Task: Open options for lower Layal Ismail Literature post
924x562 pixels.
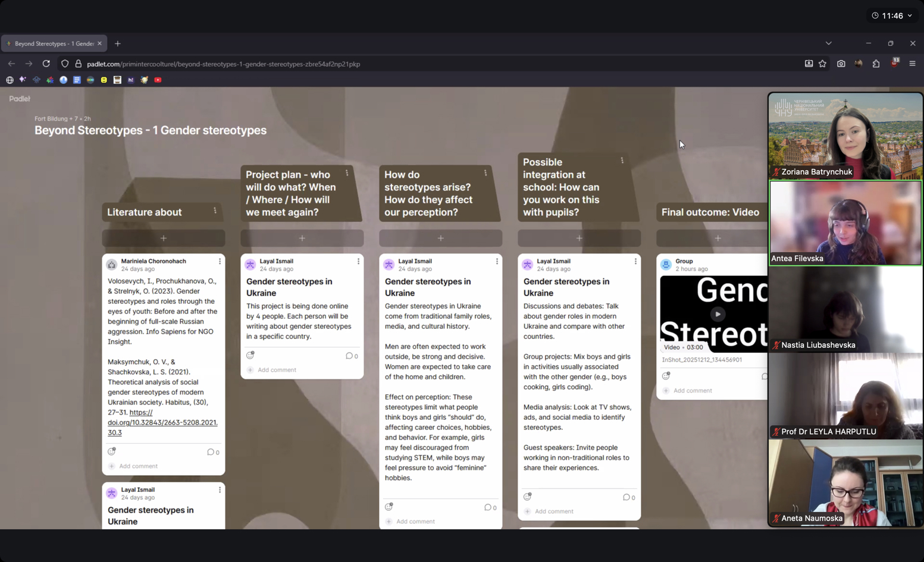Action: 220,490
